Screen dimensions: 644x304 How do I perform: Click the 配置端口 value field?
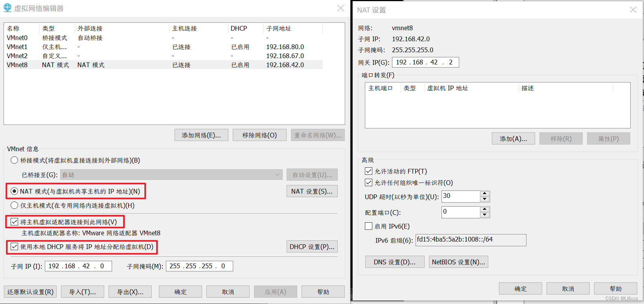[461, 212]
